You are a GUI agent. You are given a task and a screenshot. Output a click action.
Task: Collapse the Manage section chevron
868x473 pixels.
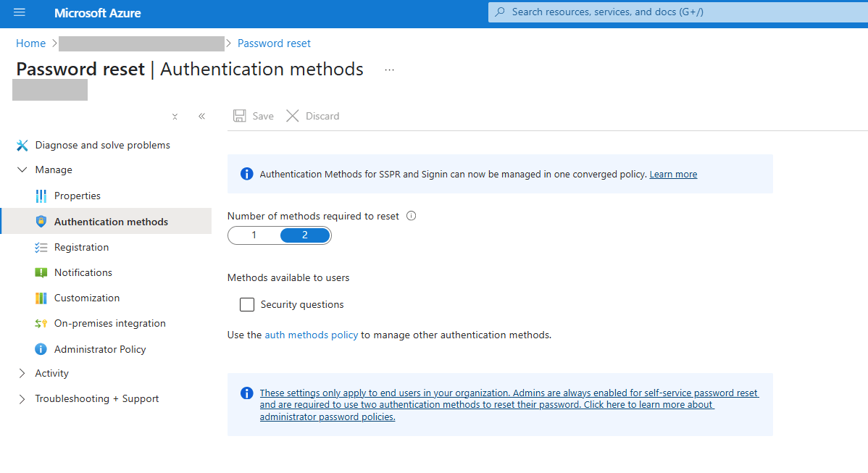22,169
